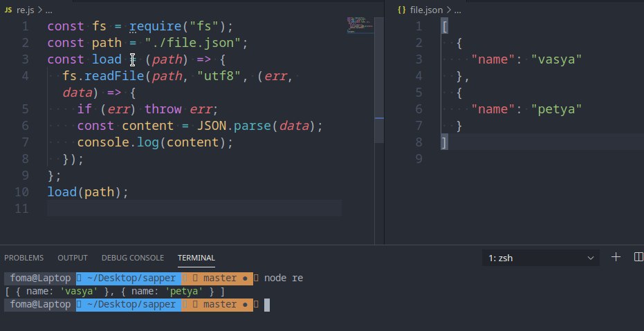This screenshot has height=331, width=644.
Task: Open the PROBLEMS panel tab
Action: (x=24, y=258)
